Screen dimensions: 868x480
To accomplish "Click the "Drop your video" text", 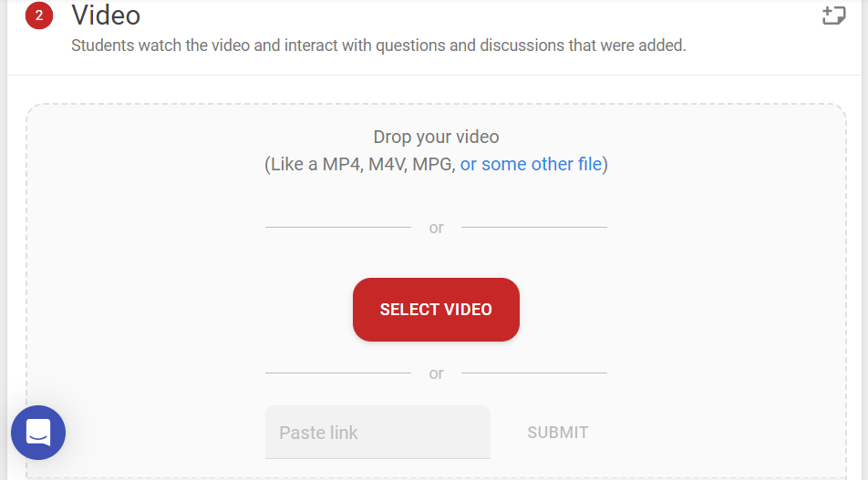I will click(436, 137).
